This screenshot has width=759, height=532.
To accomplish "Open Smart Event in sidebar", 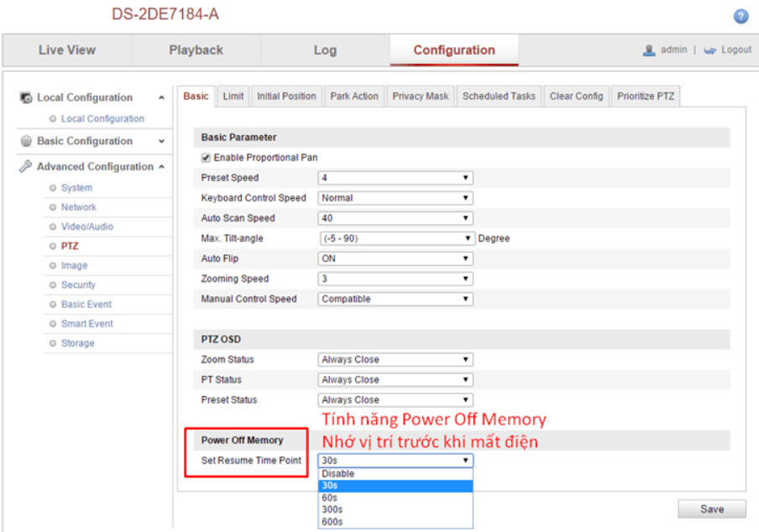I will [x=86, y=324].
